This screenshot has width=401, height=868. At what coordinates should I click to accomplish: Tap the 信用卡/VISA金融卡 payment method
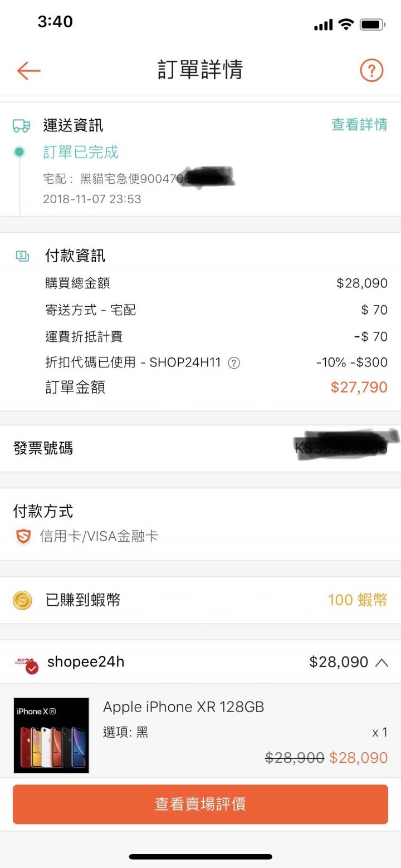99,536
